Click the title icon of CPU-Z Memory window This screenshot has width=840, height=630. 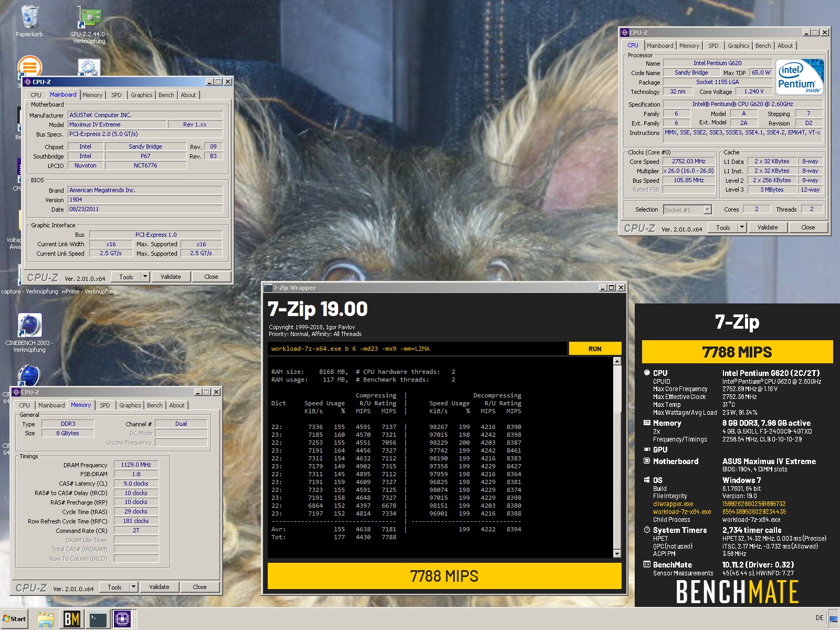pos(16,392)
